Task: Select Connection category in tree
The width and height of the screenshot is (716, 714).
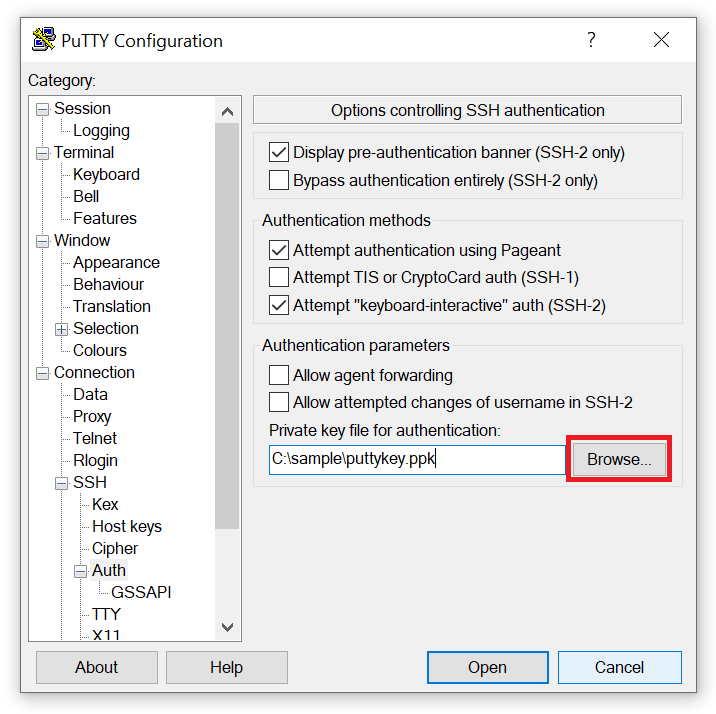Action: [x=95, y=373]
